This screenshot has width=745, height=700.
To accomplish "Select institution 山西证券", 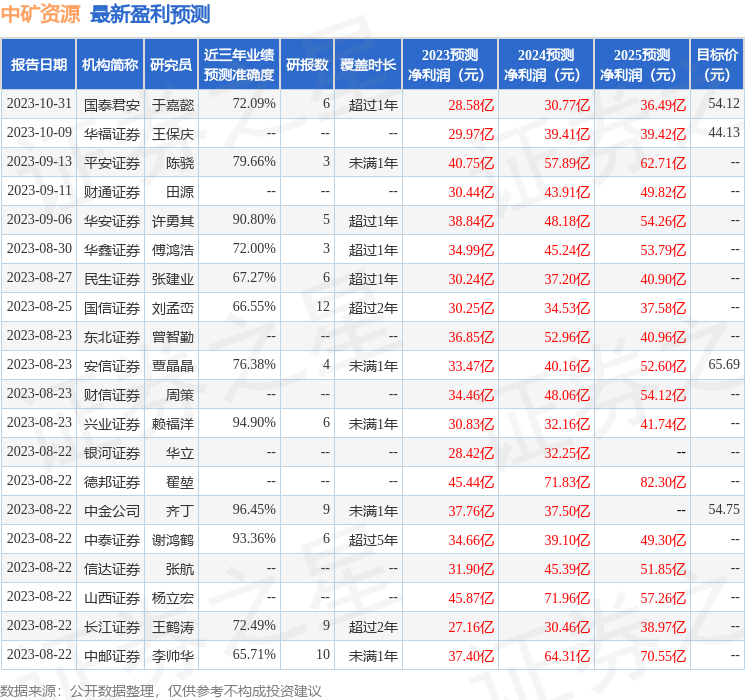I will pos(112,597).
